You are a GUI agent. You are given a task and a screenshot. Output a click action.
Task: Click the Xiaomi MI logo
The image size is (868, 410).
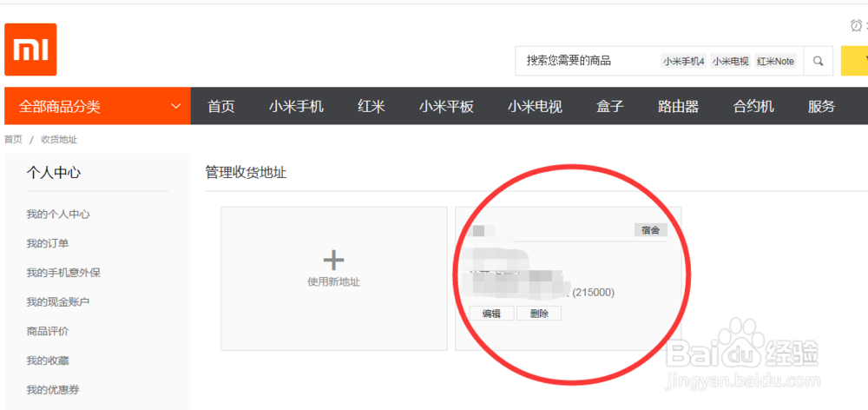[x=30, y=50]
